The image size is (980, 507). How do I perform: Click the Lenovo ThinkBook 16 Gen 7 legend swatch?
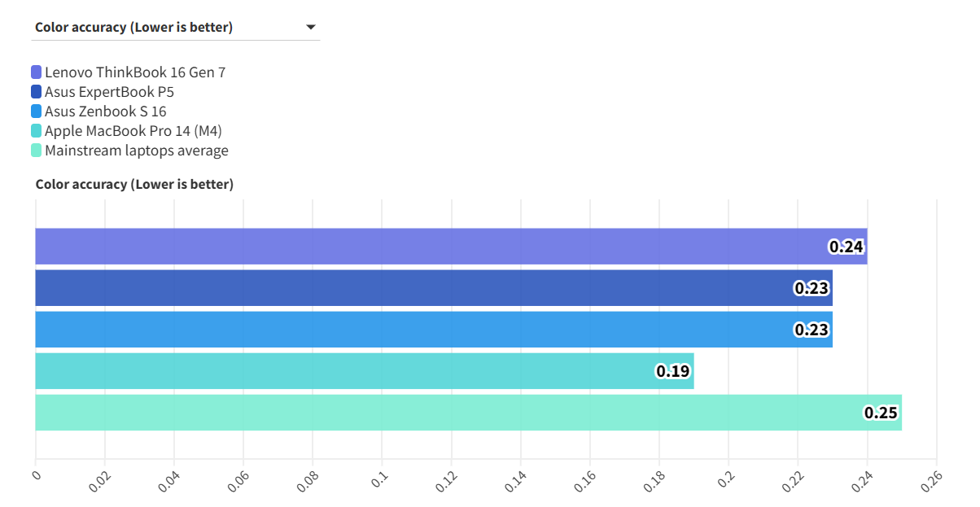pyautogui.click(x=37, y=72)
